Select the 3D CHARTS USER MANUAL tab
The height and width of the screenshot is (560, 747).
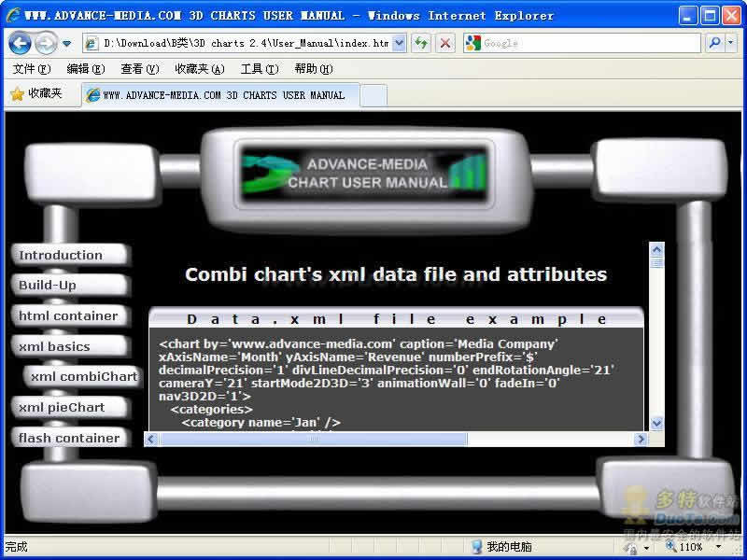tap(220, 95)
